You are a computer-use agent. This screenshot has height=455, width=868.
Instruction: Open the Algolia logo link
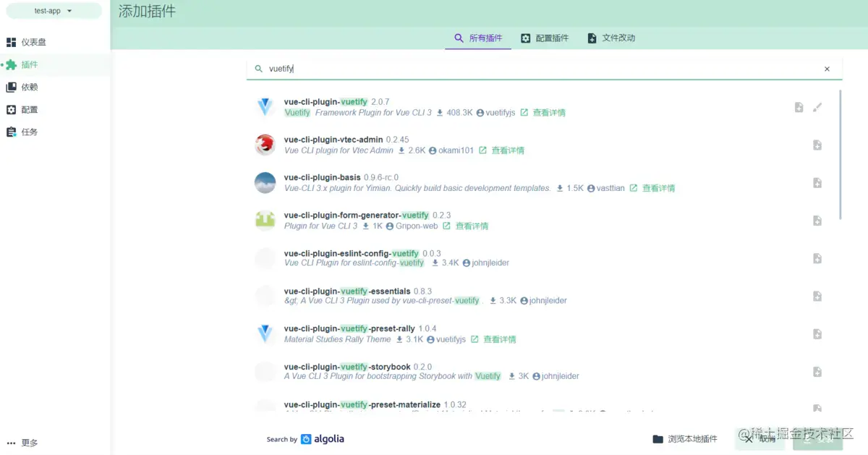click(x=323, y=439)
